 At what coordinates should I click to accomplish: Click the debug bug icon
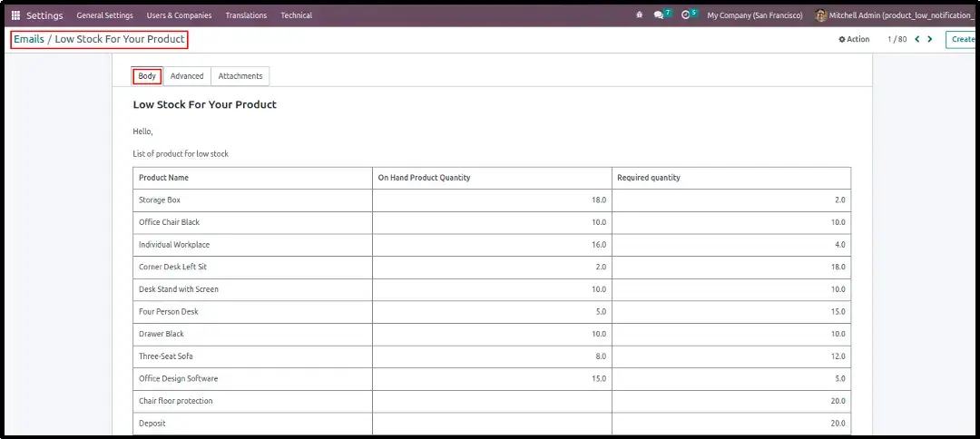(639, 15)
